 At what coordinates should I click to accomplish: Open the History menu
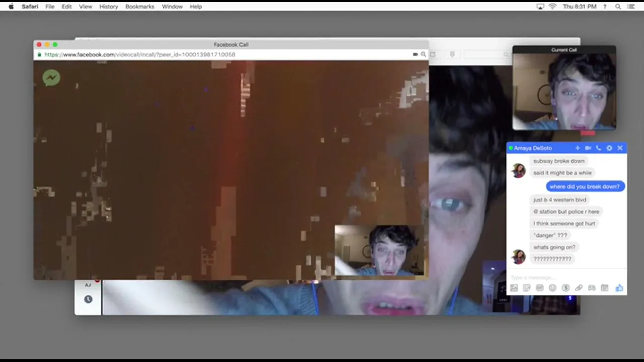(108, 6)
